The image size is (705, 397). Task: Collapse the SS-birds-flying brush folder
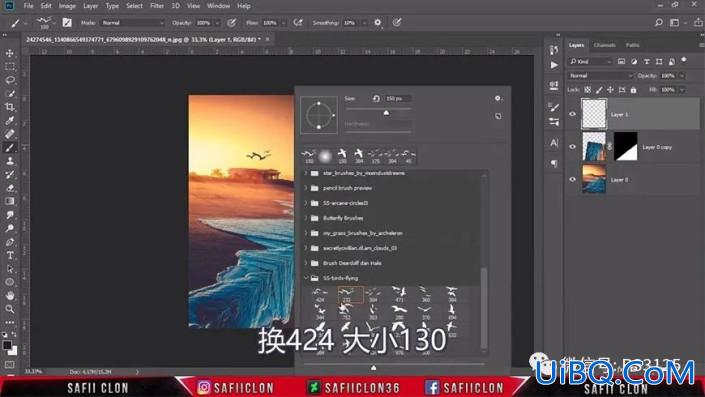click(306, 278)
